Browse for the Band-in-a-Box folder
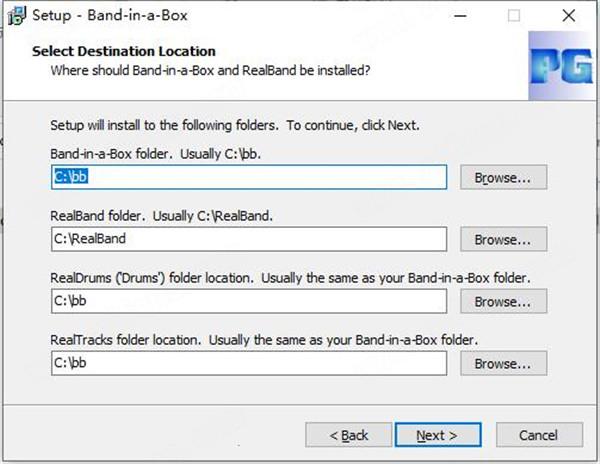Viewport: 600px width, 464px height. (x=504, y=177)
